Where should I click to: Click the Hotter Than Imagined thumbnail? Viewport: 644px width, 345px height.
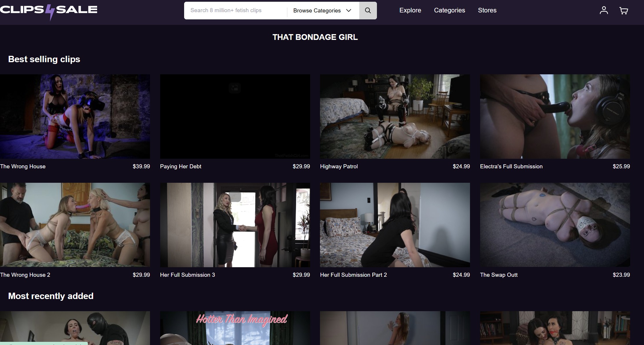pyautogui.click(x=235, y=328)
